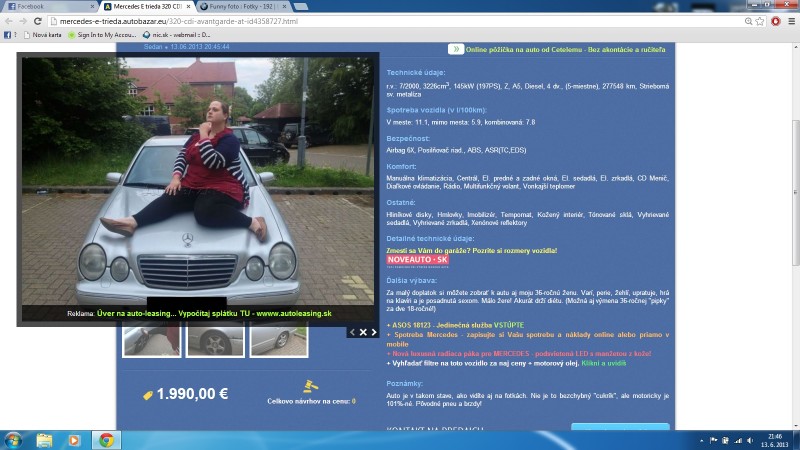Viewport: 800px width, 450px height.
Task: Click the page vertical scrollbar
Action: (x=795, y=192)
